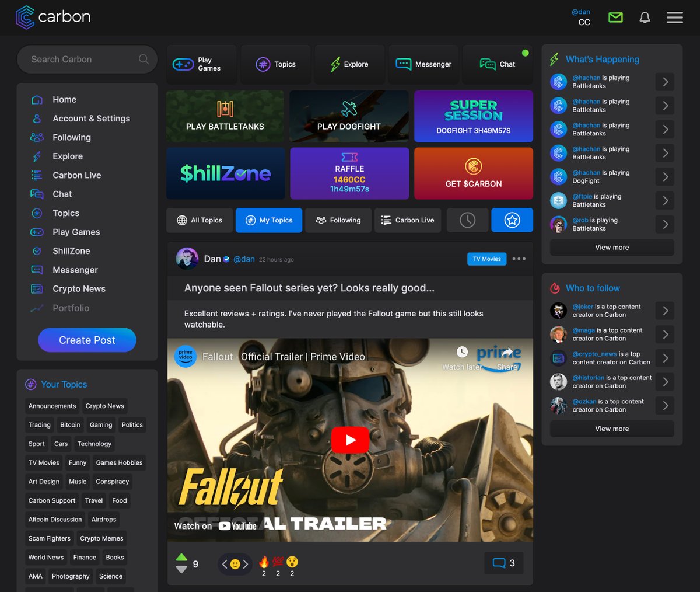700x592 pixels.
Task: Expand the @joker top creator chevron
Action: point(665,311)
